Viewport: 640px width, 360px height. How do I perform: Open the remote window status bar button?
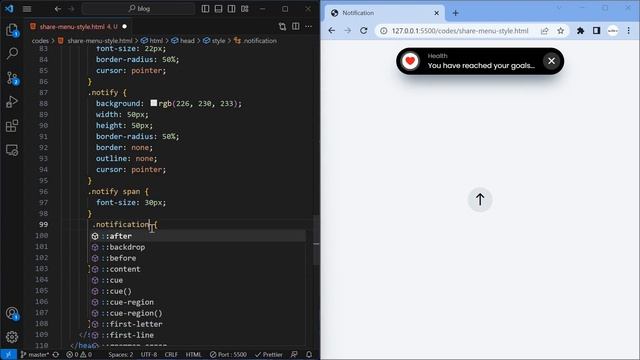click(8, 354)
